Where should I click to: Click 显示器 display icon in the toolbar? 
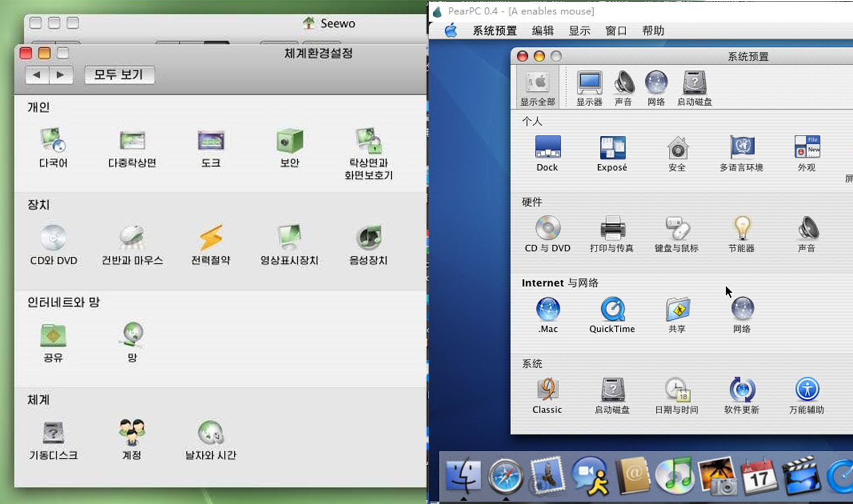[589, 88]
